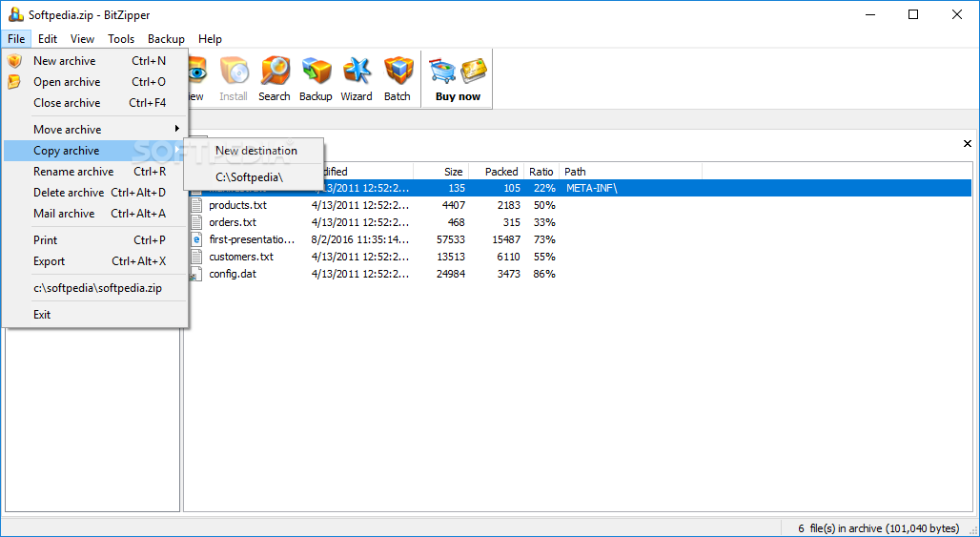This screenshot has width=980, height=537.
Task: Open the File menu
Action: [16, 39]
